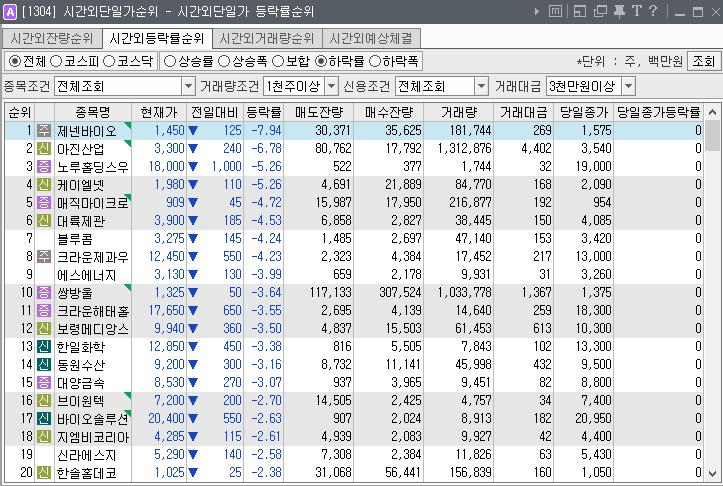The height and width of the screenshot is (486, 723).
Task: Click the 매도잔량 column header
Action: pos(319,112)
